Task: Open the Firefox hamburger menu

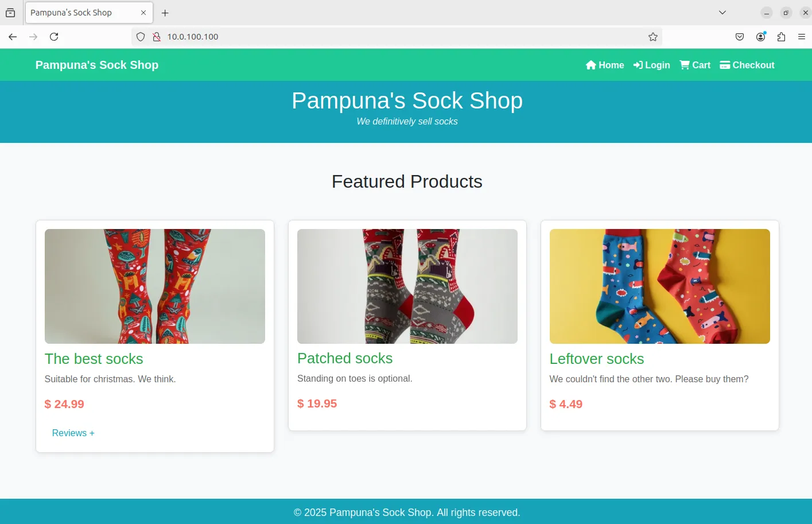Action: (802, 37)
